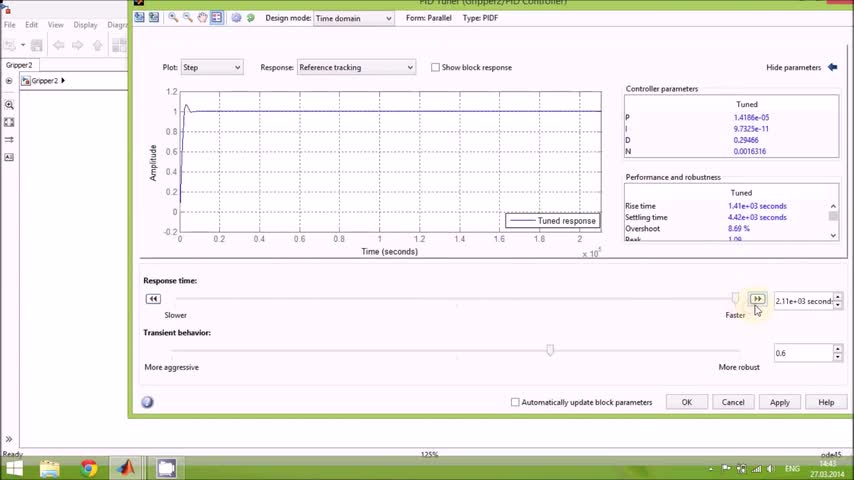
Task: Click the Cancel button
Action: [733, 402]
